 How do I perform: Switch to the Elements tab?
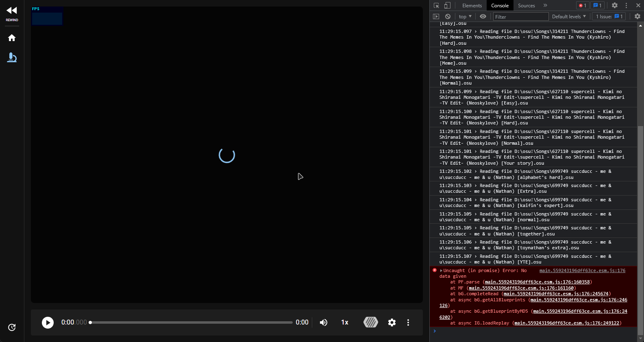click(472, 5)
